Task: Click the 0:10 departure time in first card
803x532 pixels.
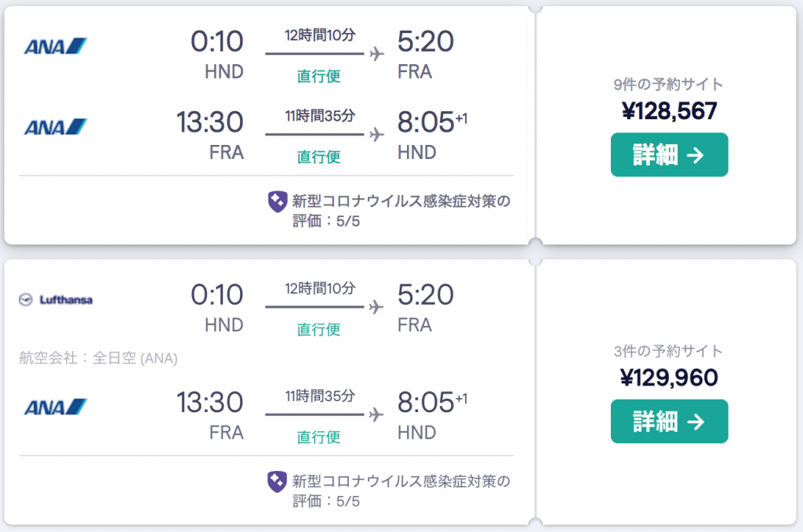Action: [x=217, y=41]
